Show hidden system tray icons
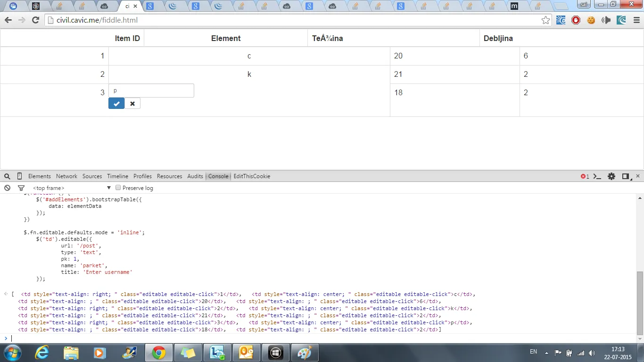 546,353
